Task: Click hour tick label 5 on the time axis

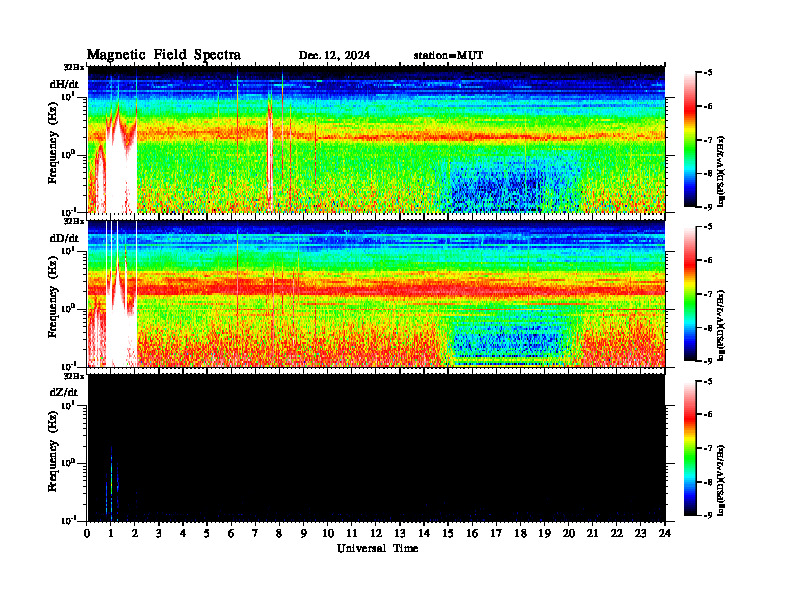Action: 207,533
